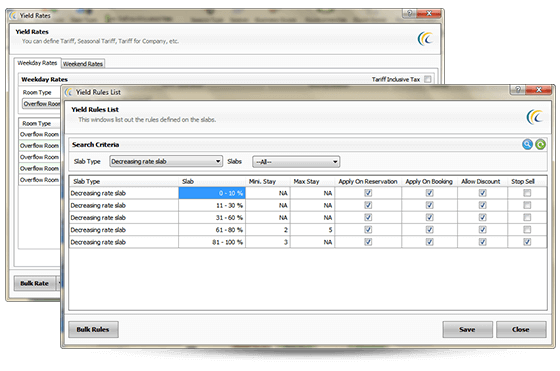The image size is (560, 371).
Task: Select Decreasing rate slab text in 31 - 60 % row
Action: coord(98,217)
